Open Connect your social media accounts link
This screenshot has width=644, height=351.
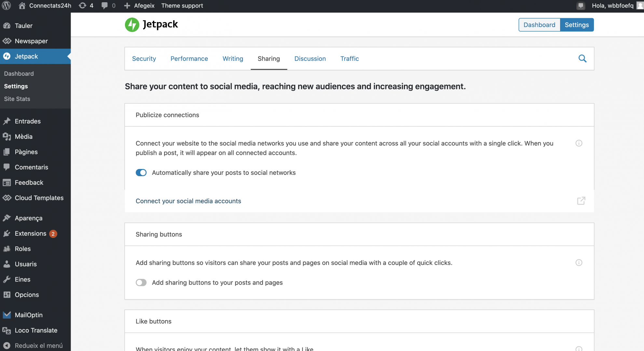188,201
